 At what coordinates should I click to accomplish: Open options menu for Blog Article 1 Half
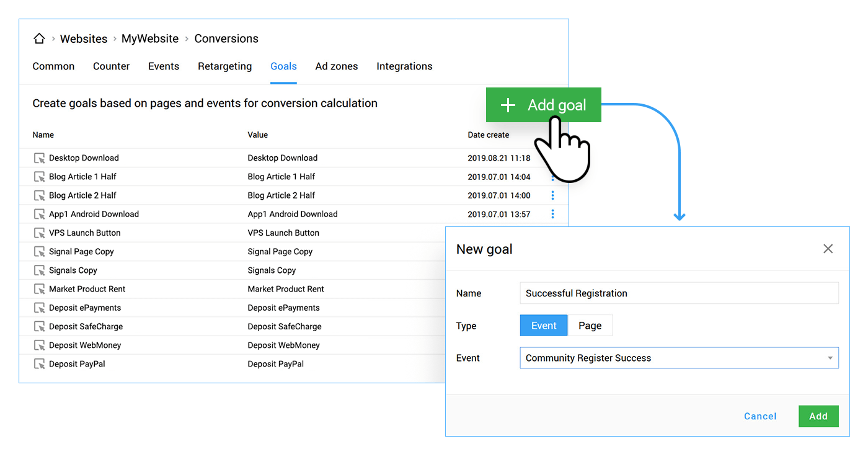[552, 176]
